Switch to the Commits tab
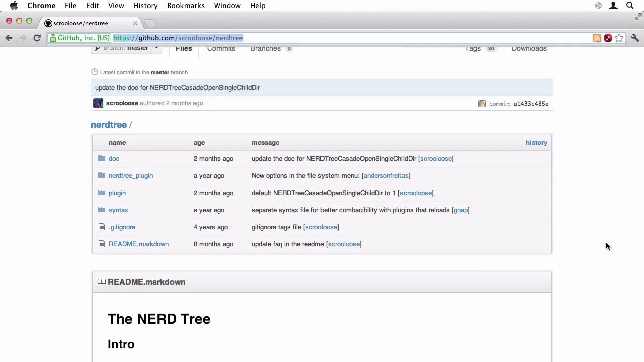Screen dimensions: 644x362 tap(221, 49)
